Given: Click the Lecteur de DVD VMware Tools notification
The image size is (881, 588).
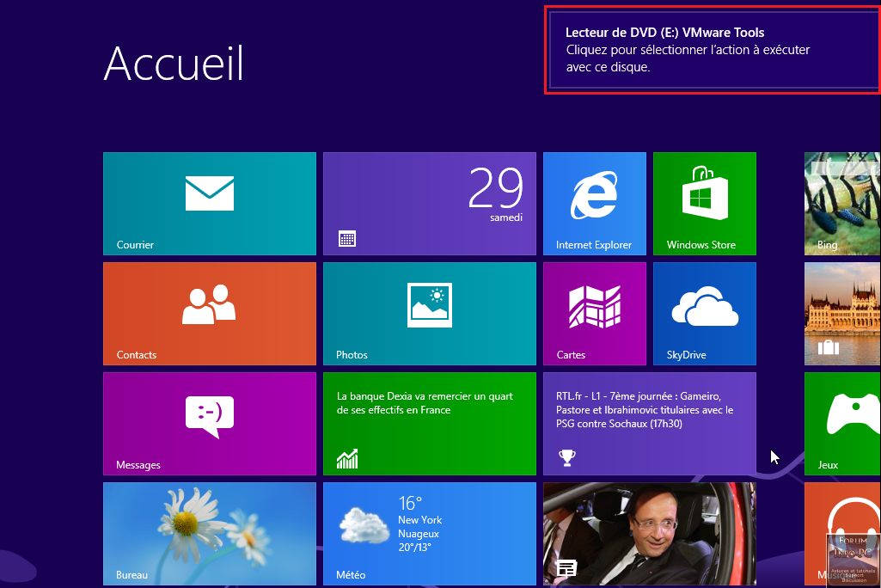Looking at the screenshot, I should coord(713,50).
